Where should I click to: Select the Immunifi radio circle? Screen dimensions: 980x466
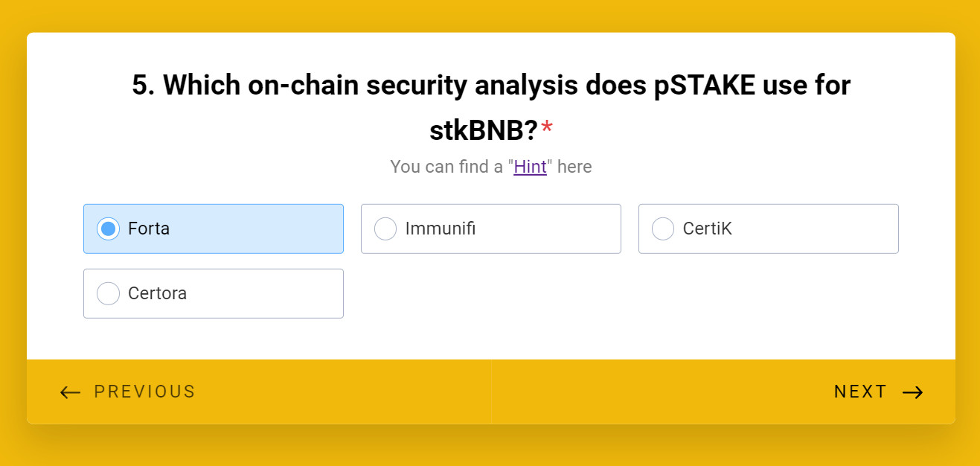pyautogui.click(x=385, y=229)
